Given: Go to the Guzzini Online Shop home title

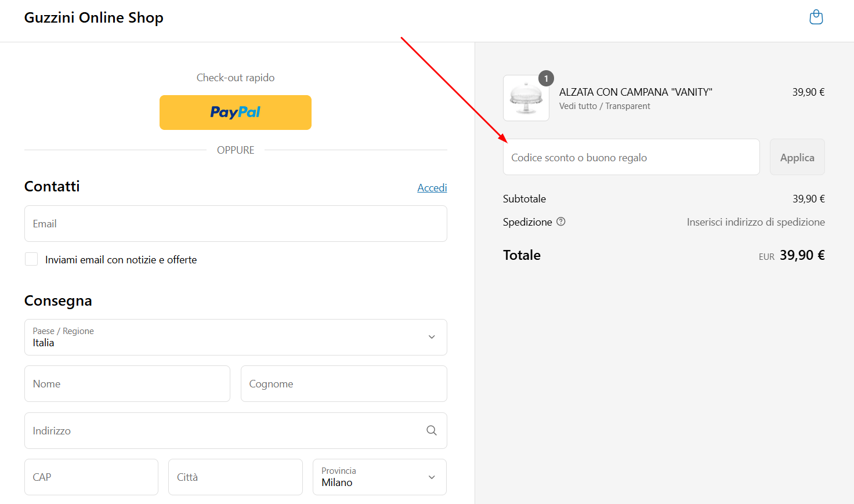Looking at the screenshot, I should point(94,18).
